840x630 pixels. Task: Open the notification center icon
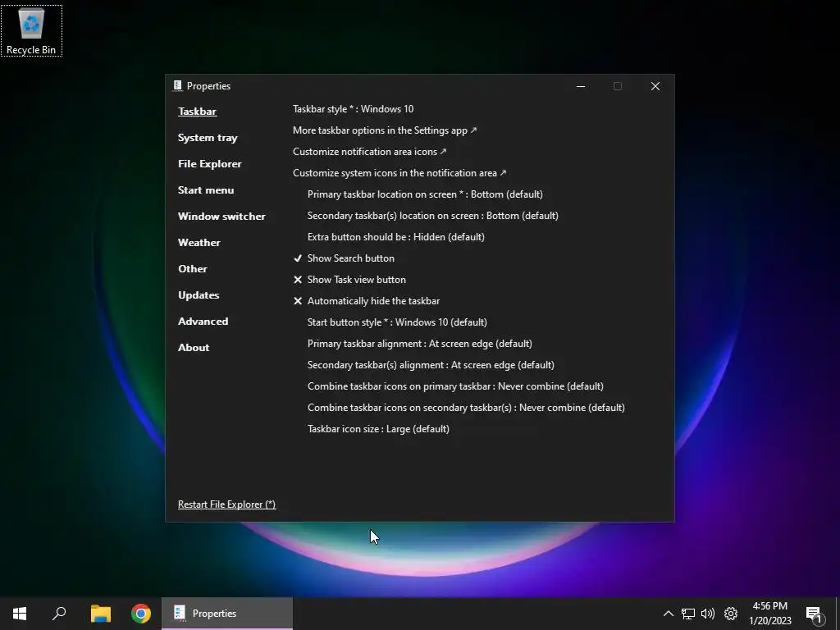[815, 614]
